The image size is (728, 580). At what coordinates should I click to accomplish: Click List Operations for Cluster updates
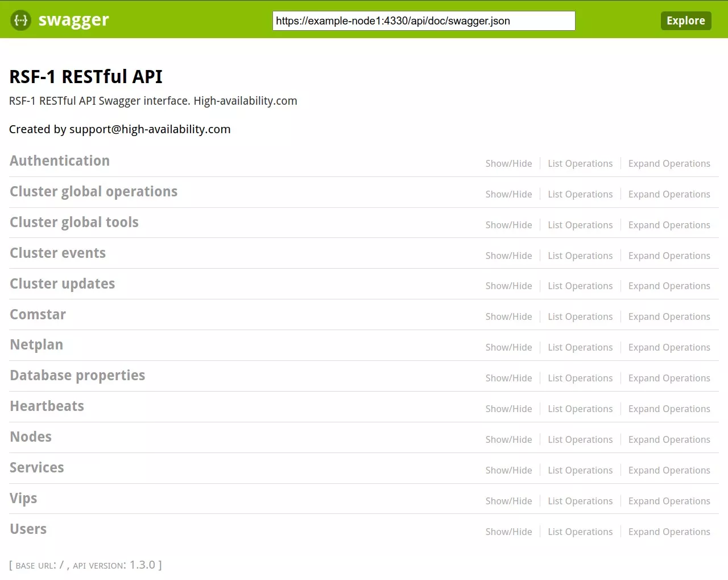click(x=580, y=286)
